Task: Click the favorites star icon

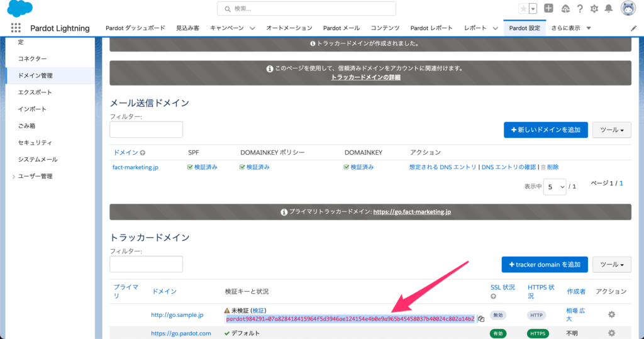Action: 523,9
